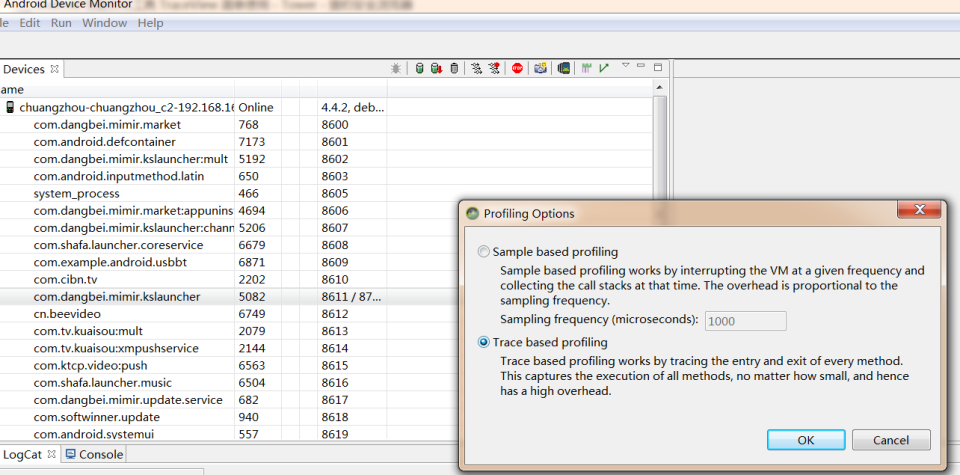
Task: Click the Start OpenGL Trace icon
Action: coord(604,69)
